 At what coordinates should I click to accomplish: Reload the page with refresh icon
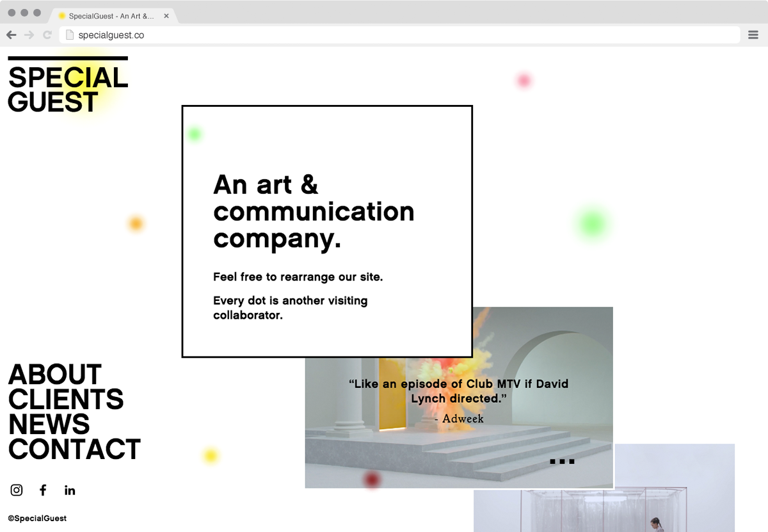pos(47,35)
